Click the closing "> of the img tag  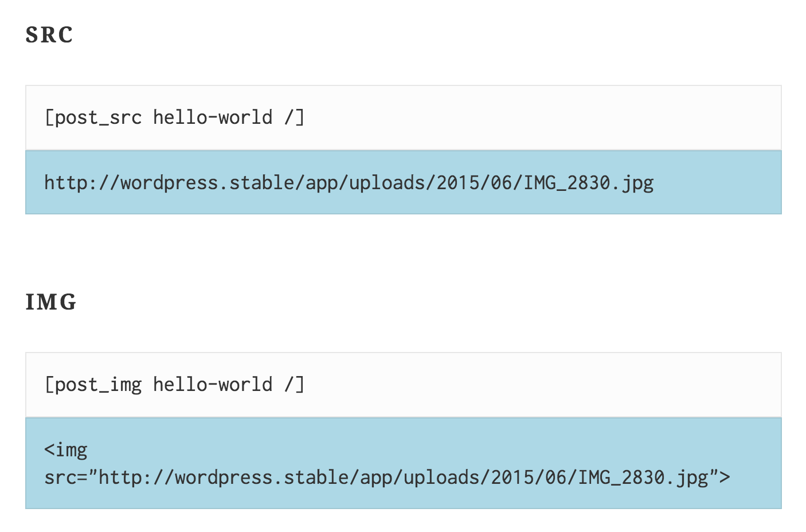(720, 477)
